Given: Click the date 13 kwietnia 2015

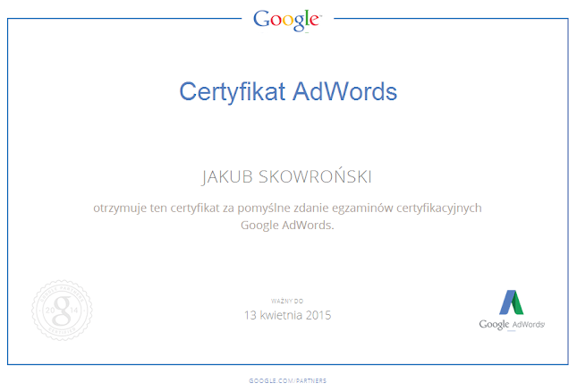Looking at the screenshot, I should (288, 315).
